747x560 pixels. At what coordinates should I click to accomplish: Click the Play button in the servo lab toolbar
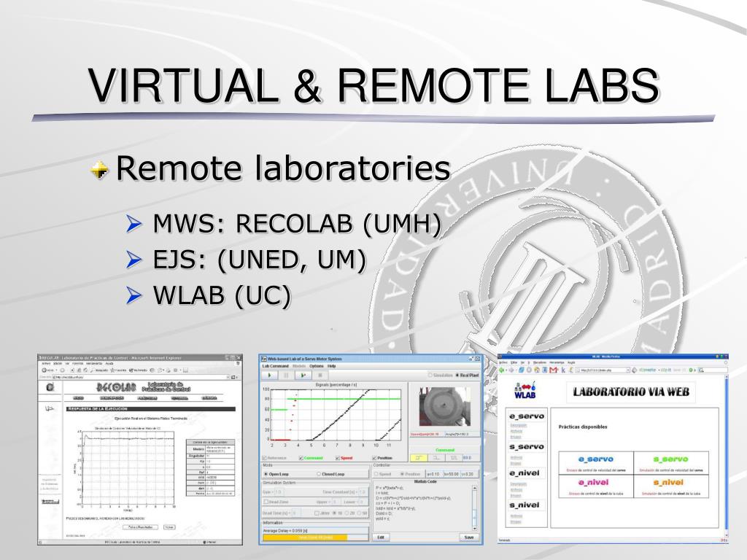point(270,376)
